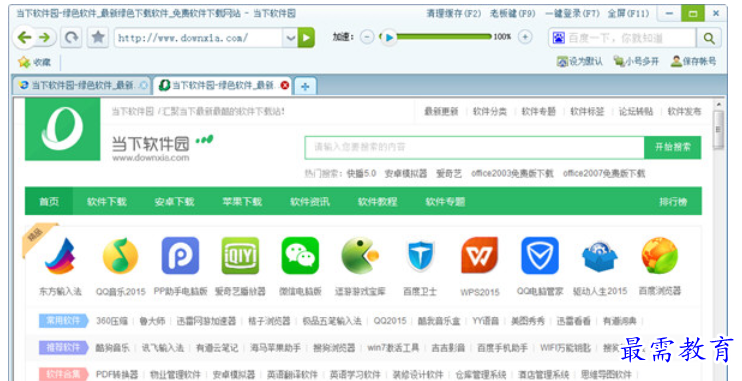
Task: Switch to the first 当下软件园 tab
Action: click(x=81, y=85)
